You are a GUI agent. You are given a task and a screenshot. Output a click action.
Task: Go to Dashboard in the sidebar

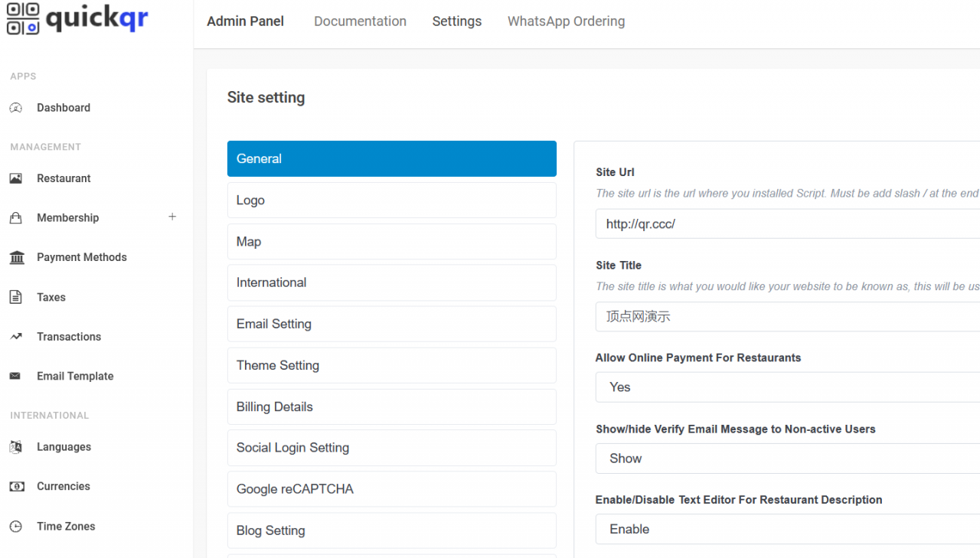click(x=64, y=108)
